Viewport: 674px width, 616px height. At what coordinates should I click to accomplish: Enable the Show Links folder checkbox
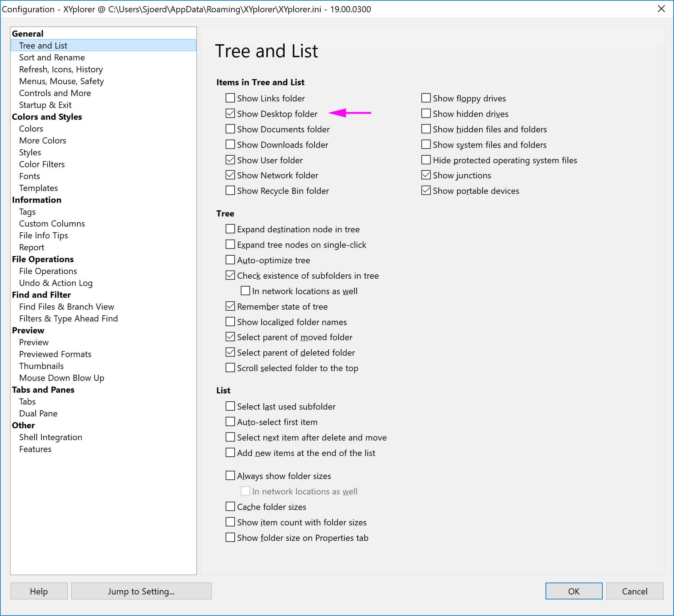tap(230, 98)
